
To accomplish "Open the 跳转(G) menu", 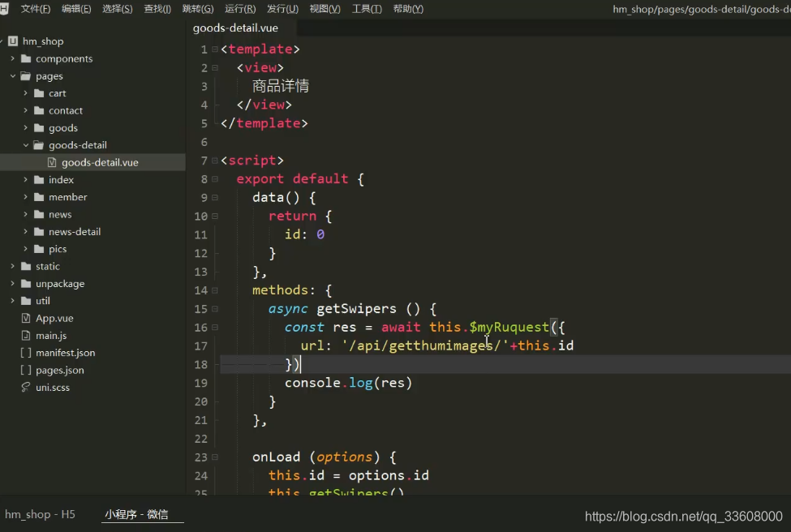I will (x=198, y=9).
